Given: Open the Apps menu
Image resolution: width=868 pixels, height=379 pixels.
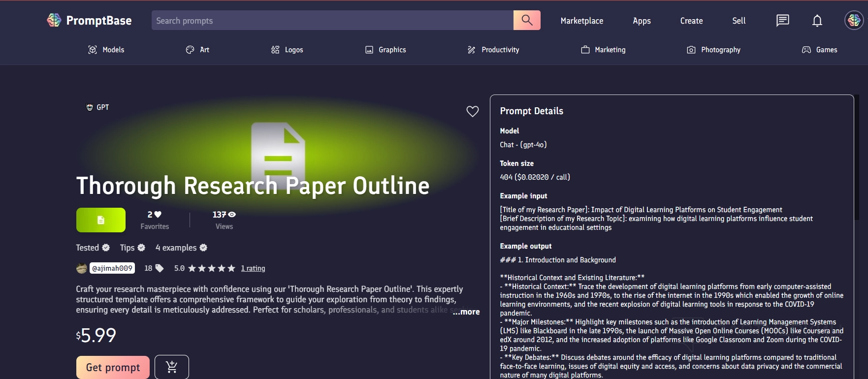Looking at the screenshot, I should click(642, 21).
